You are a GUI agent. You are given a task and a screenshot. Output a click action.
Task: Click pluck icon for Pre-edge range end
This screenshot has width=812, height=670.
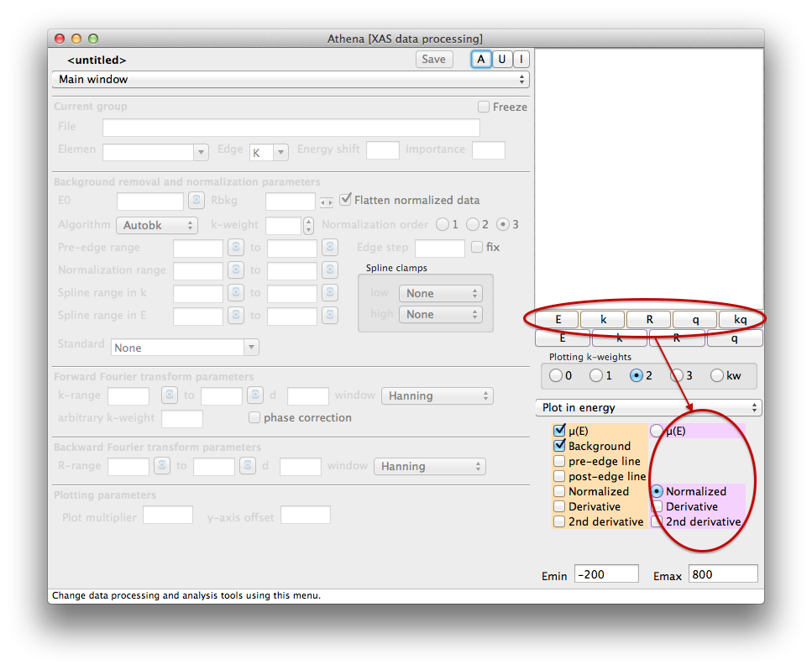(330, 247)
